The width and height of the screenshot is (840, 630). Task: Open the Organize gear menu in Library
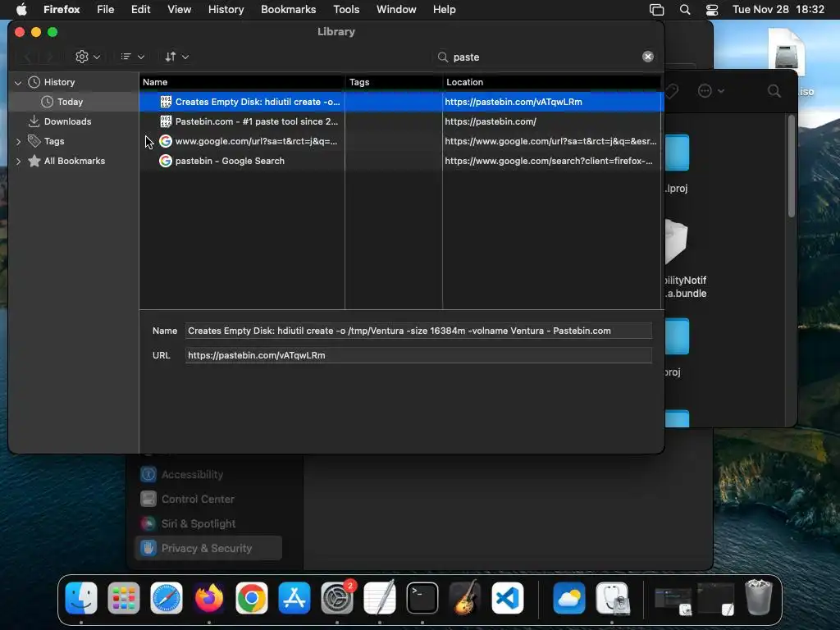coord(88,57)
